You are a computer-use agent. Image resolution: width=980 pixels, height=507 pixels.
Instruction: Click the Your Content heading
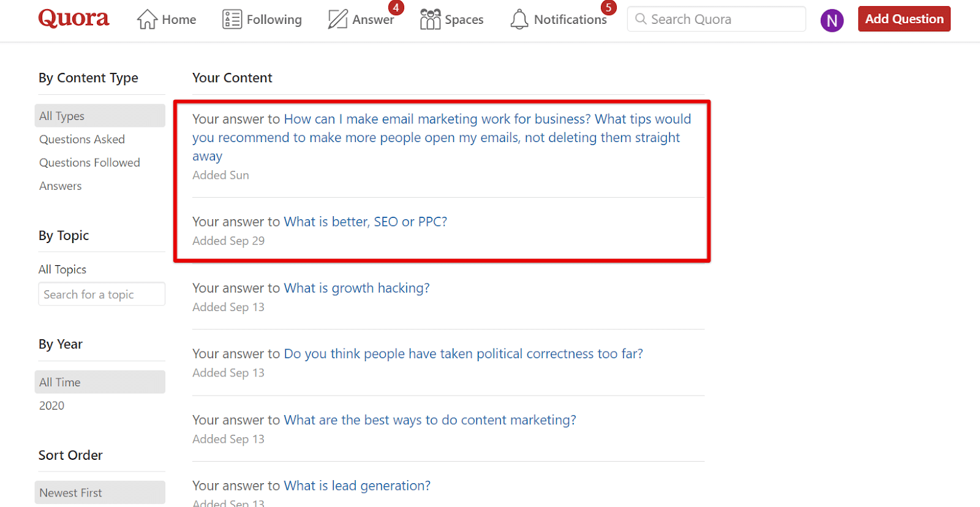(x=232, y=78)
